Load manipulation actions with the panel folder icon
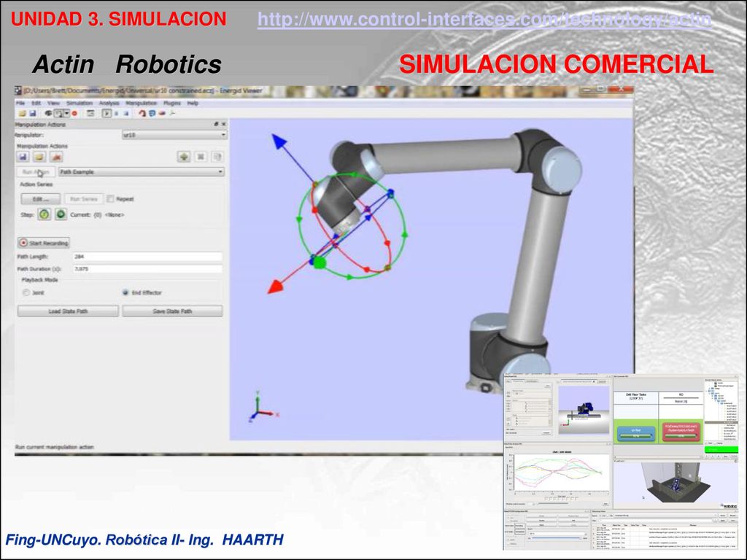747x560 pixels. [39, 157]
